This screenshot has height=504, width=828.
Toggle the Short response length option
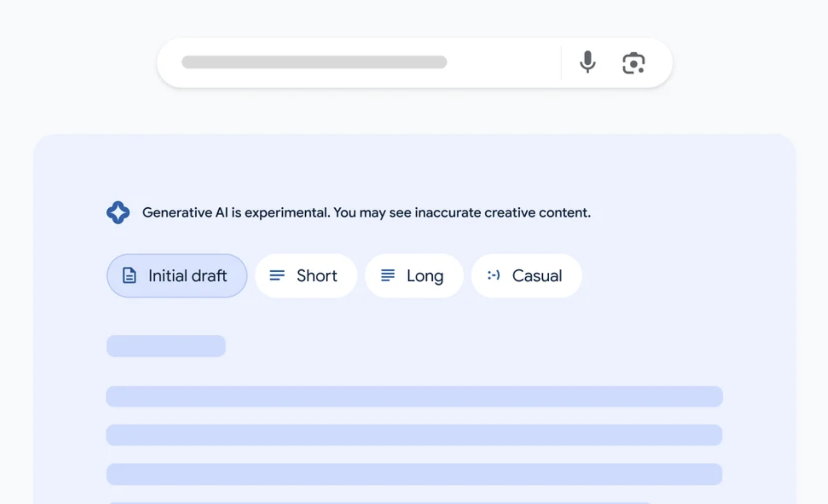pyautogui.click(x=306, y=275)
